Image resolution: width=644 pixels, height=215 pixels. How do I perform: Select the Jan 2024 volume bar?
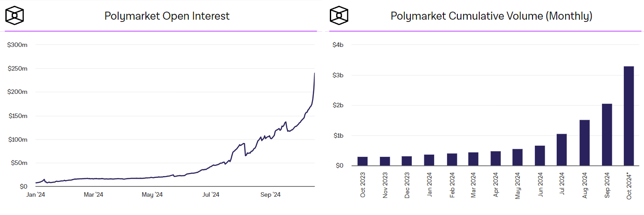[429, 160]
